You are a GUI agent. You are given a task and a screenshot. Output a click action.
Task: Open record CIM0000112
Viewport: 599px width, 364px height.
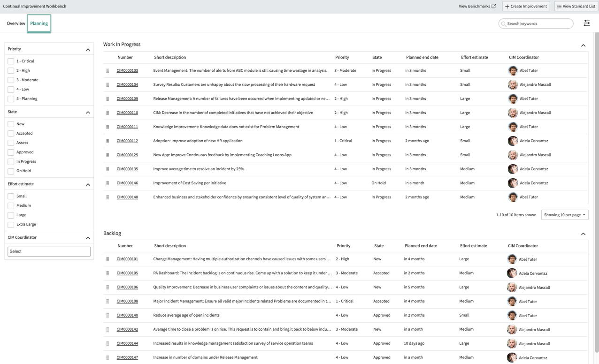[x=127, y=141]
